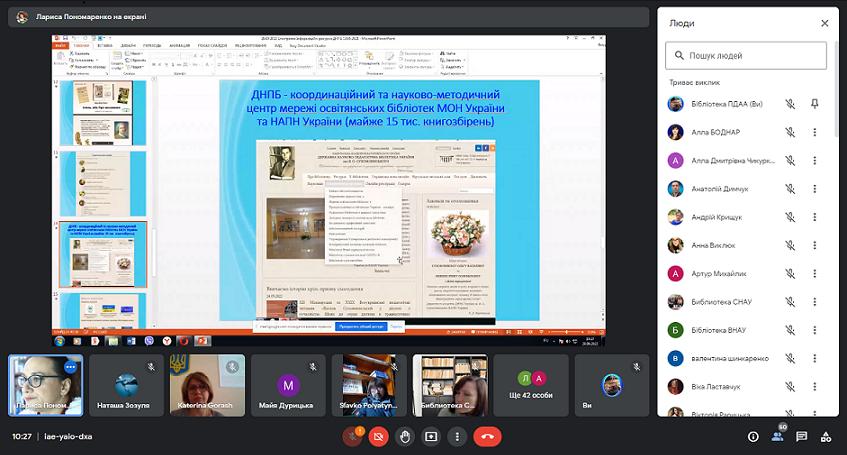
Task: Open meeting details info icon
Action: point(753,437)
